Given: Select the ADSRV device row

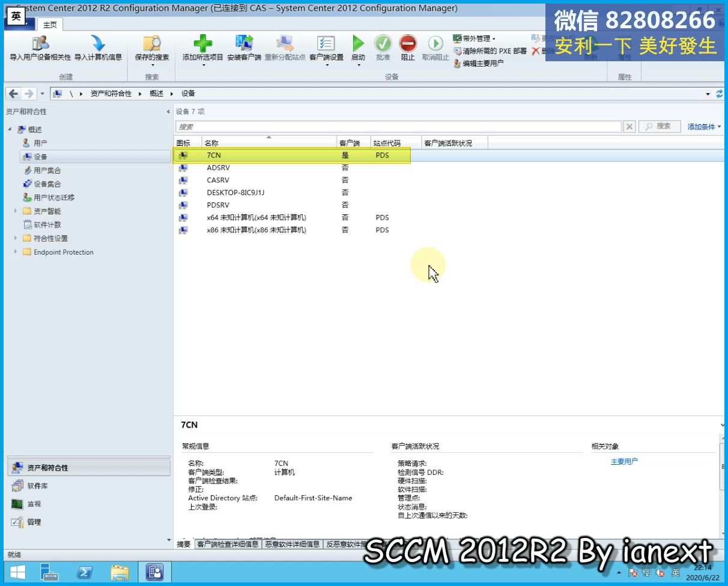Looking at the screenshot, I should pyautogui.click(x=449, y=168).
